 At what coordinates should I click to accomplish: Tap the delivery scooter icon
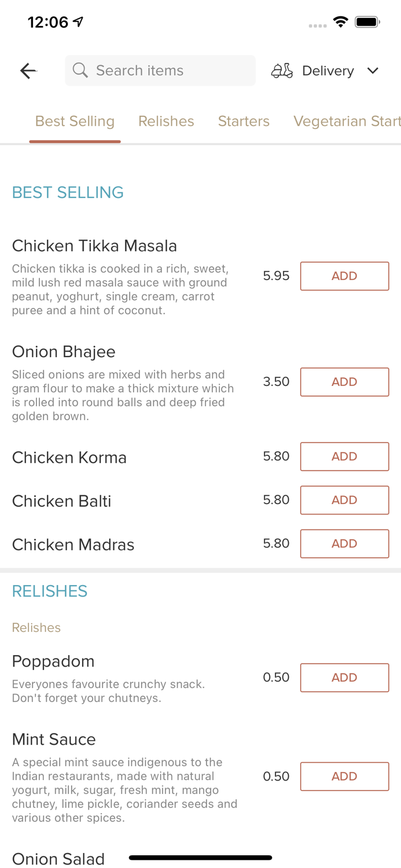point(282,70)
